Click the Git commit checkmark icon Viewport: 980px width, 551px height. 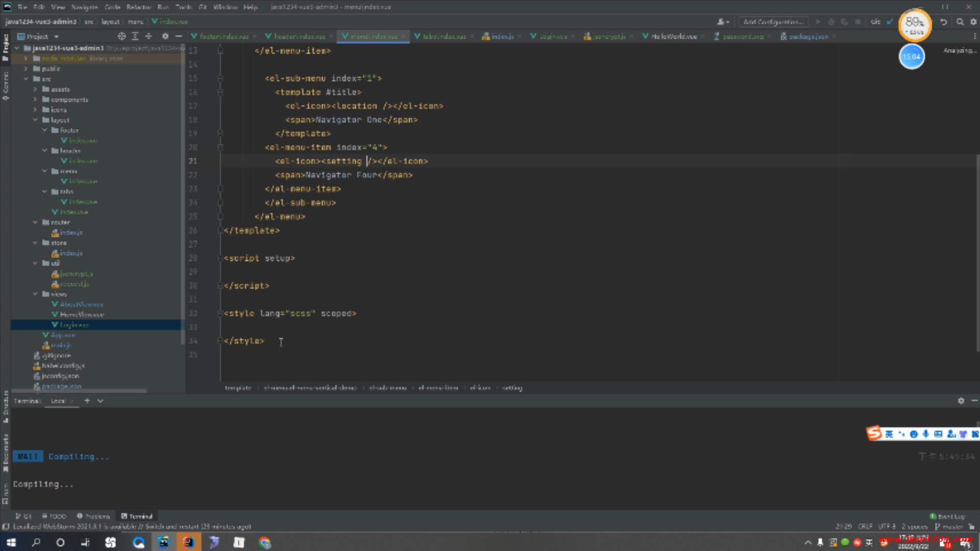click(890, 22)
